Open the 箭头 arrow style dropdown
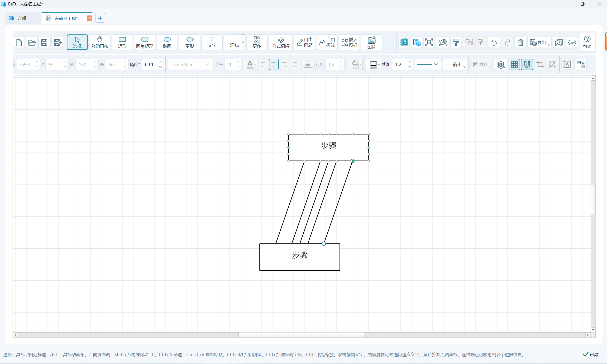 coord(455,65)
